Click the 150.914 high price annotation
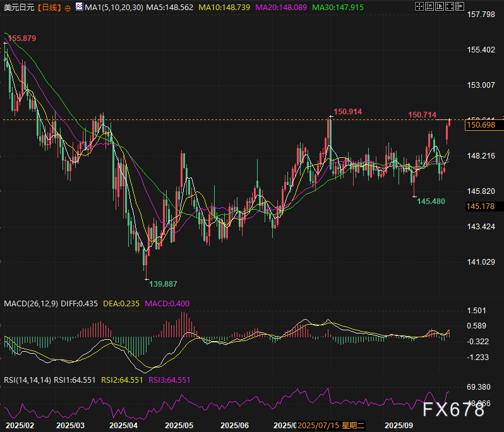Image resolution: width=504 pixels, height=432 pixels. point(347,112)
